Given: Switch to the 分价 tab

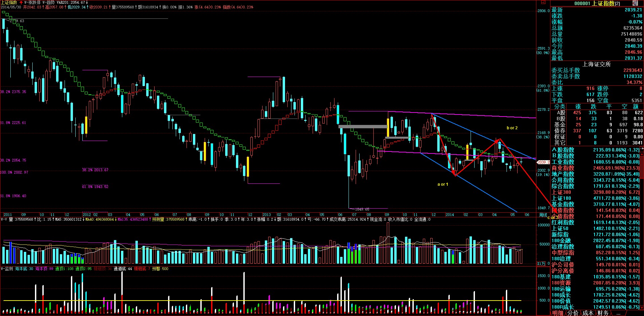Looking at the screenshot, I should pos(573,313).
